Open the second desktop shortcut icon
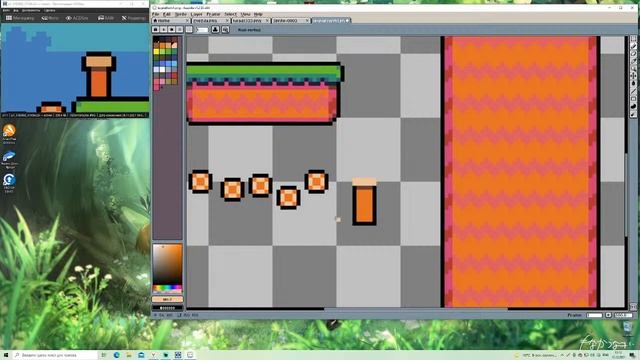Viewport: 640px width, 360px height. [9, 159]
